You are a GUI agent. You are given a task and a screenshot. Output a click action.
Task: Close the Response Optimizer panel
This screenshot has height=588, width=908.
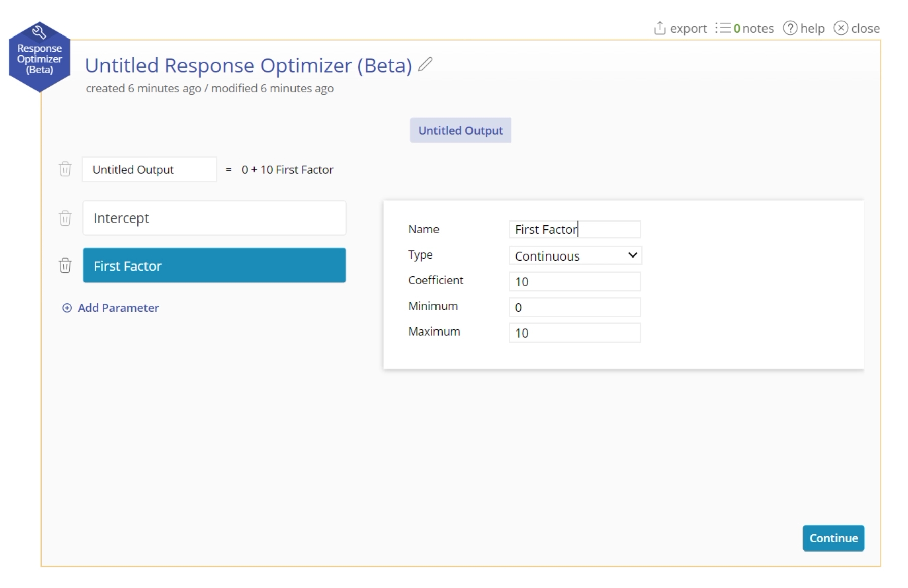click(x=856, y=28)
